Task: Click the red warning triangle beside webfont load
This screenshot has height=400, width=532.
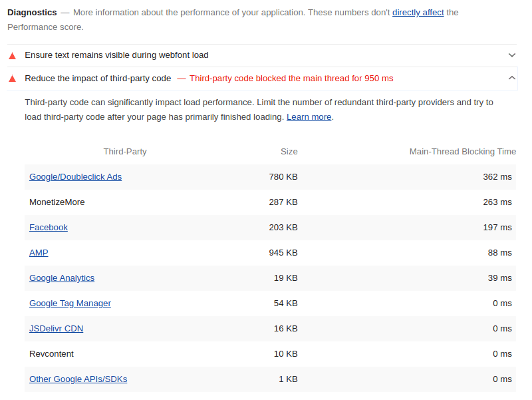Action: [12, 56]
